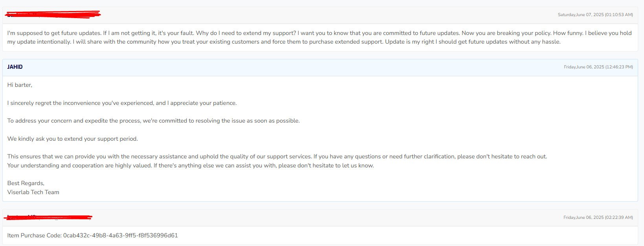Click the Friday June 06 12:46:23 PM timestamp
This screenshot has height=246, width=644.
tap(598, 67)
